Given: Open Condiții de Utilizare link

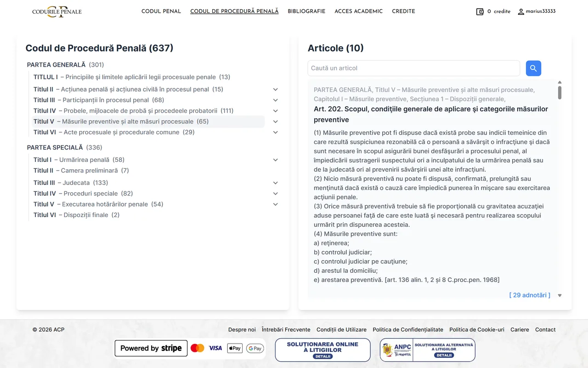Looking at the screenshot, I should click(x=341, y=330).
